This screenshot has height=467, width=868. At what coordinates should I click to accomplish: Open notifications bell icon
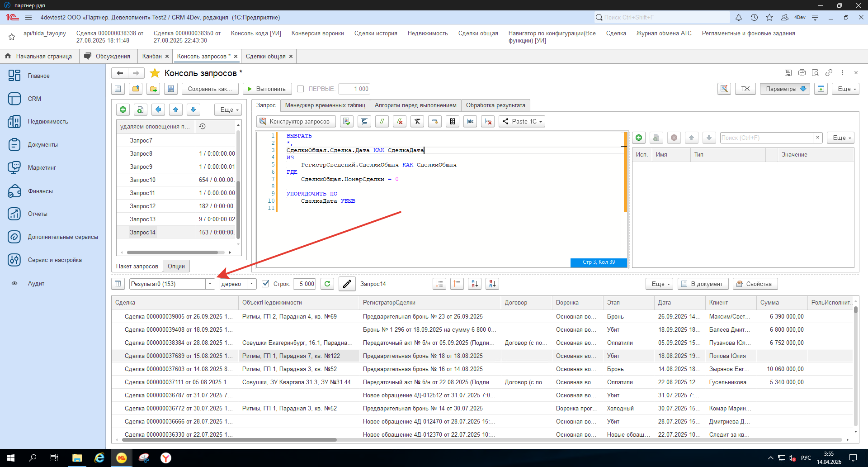[739, 18]
